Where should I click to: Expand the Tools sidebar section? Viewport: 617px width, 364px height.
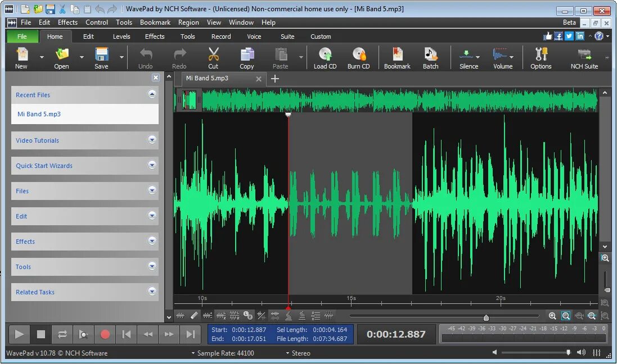152,266
